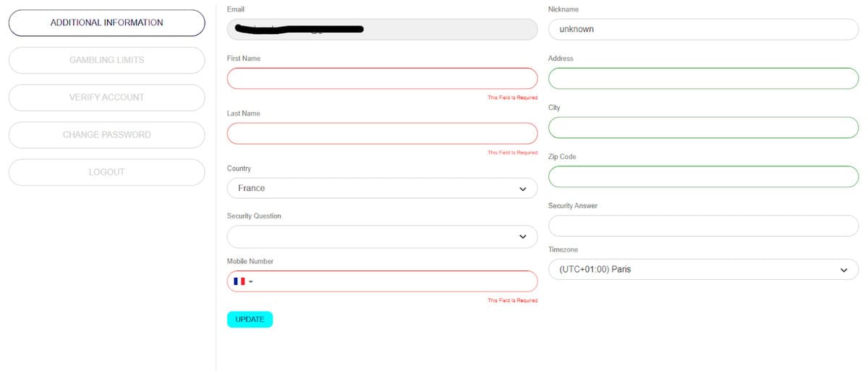Click into the Last Name field
The image size is (868, 371).
pos(382,133)
